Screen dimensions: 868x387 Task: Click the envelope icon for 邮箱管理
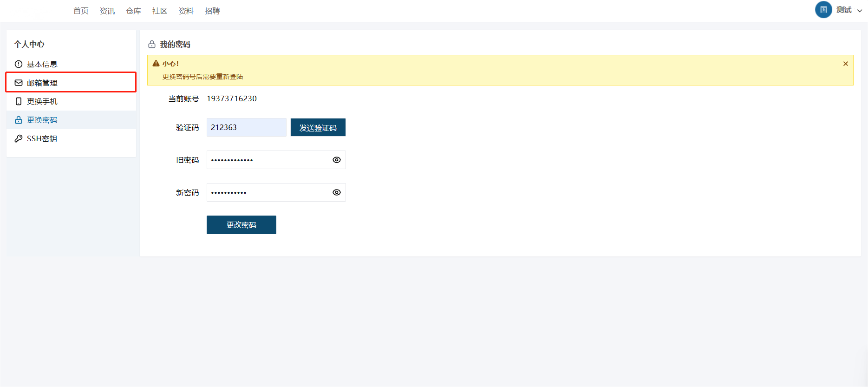tap(19, 83)
